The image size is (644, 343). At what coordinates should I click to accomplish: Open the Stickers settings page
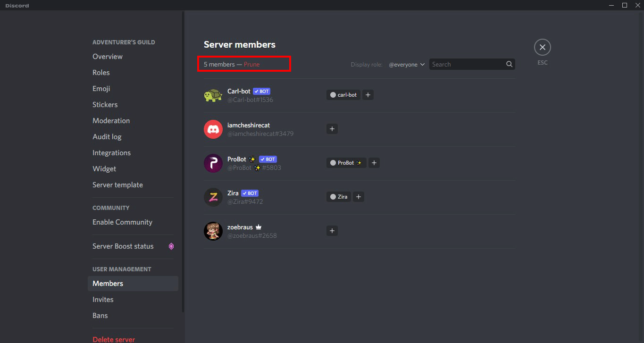[105, 105]
